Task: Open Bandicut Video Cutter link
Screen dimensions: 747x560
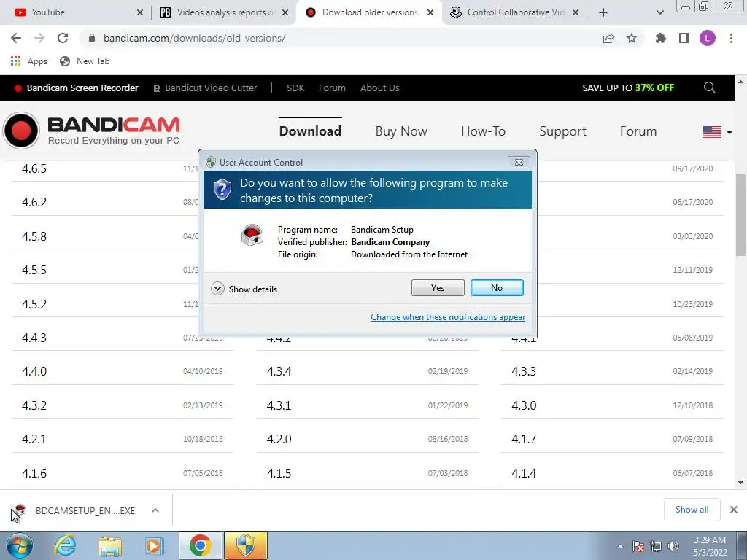Action: [205, 87]
